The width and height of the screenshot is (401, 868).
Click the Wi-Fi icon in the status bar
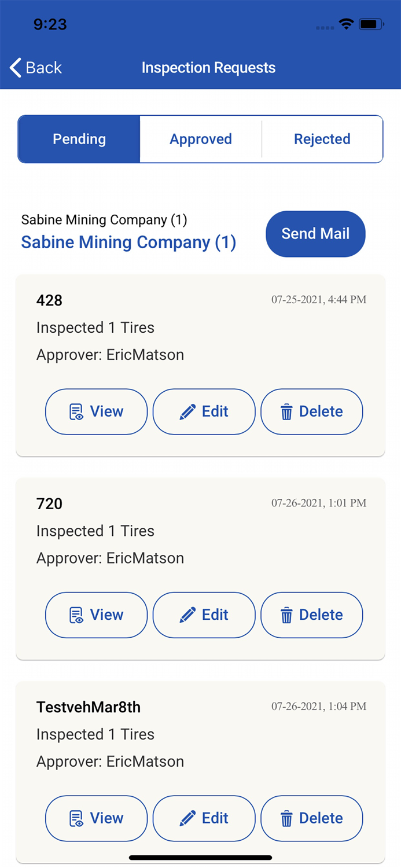coord(345,24)
